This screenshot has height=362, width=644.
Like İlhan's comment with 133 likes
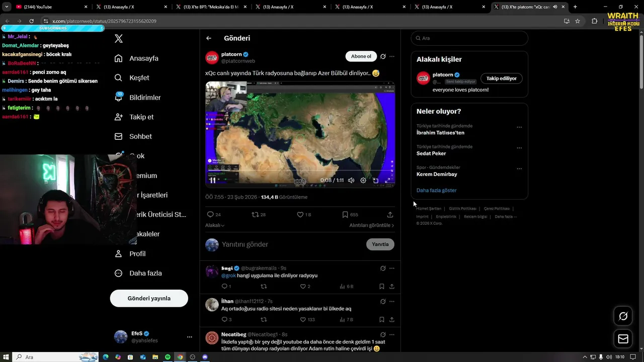pyautogui.click(x=307, y=319)
